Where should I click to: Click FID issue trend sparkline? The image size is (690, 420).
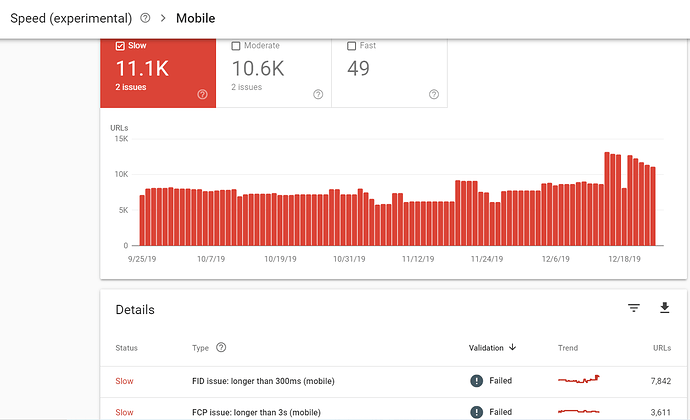579,379
